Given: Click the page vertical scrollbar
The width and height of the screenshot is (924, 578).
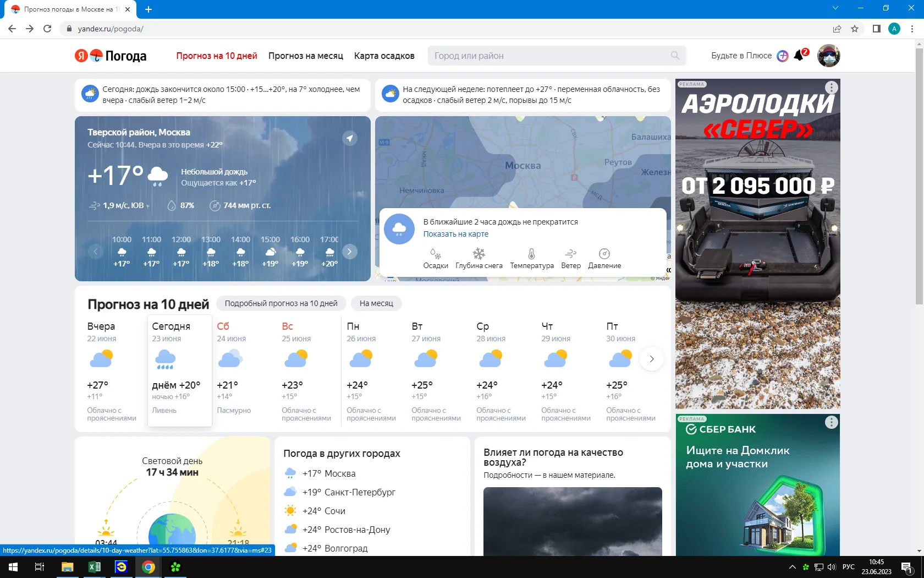Looking at the screenshot, I should pos(919,176).
